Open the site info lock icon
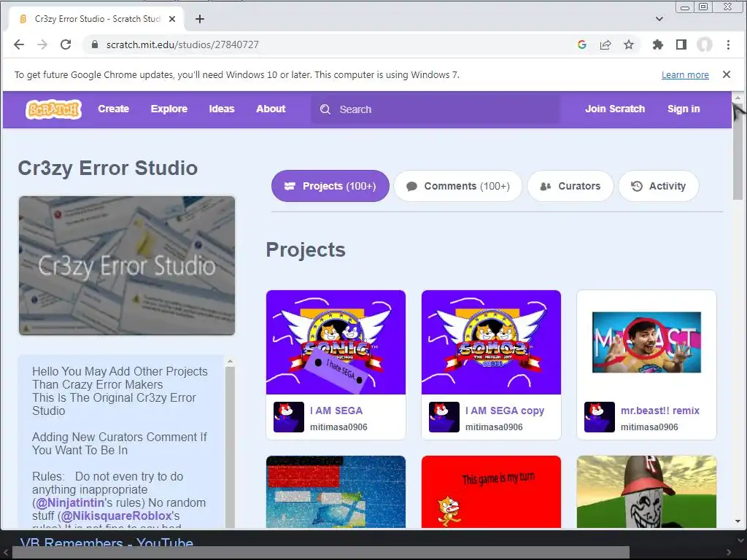Viewport: 747px width, 560px height. click(94, 44)
